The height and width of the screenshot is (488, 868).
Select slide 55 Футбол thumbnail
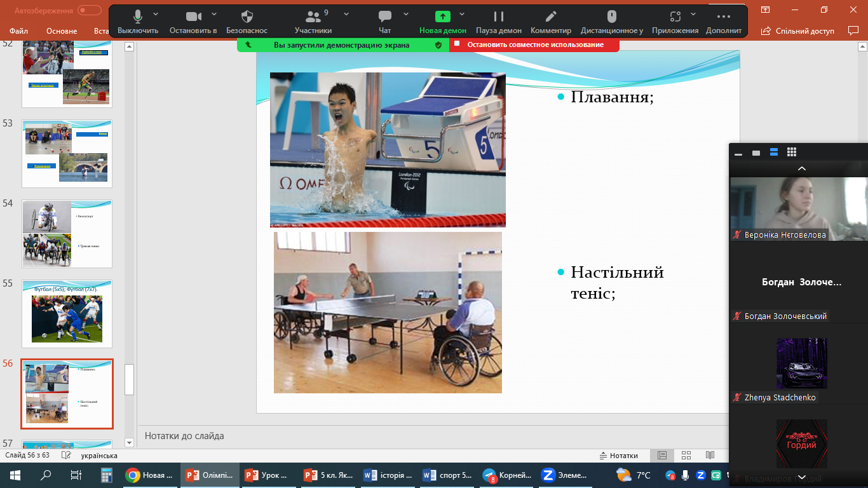coord(67,314)
